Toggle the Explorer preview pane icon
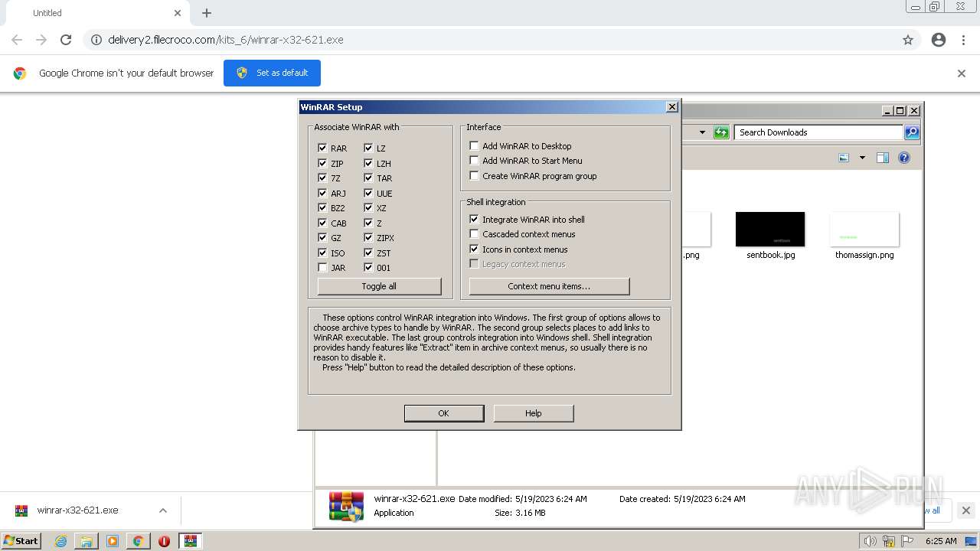The width and height of the screenshot is (980, 551). coord(883,158)
